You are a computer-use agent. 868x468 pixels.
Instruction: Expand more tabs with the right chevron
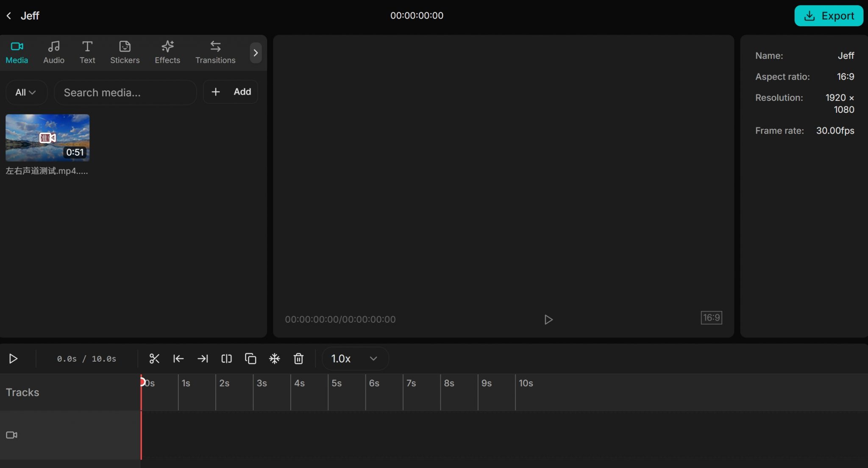(256, 53)
